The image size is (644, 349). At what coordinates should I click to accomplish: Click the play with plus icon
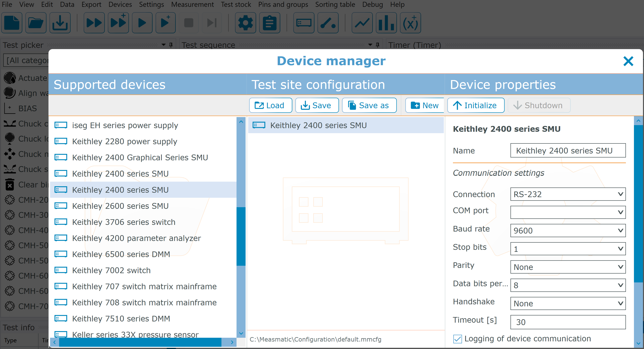pos(166,23)
